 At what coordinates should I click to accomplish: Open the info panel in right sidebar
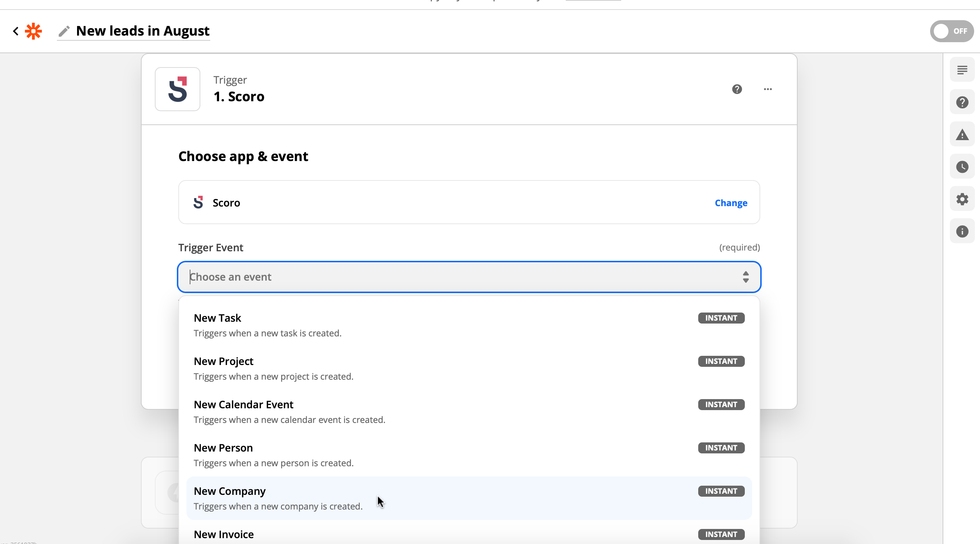962,231
